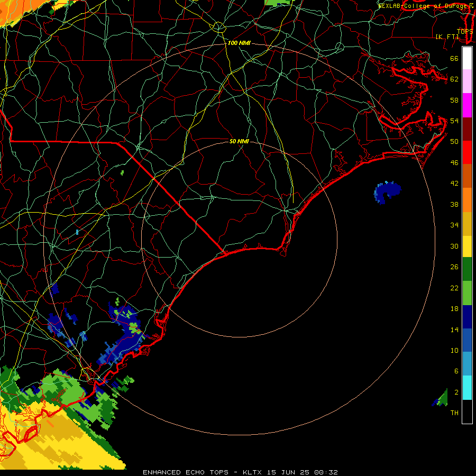Click the "NEXLAB-College of DuPage" credit text
Image resolution: width=476 pixels, height=476 pixels.
pos(424,6)
